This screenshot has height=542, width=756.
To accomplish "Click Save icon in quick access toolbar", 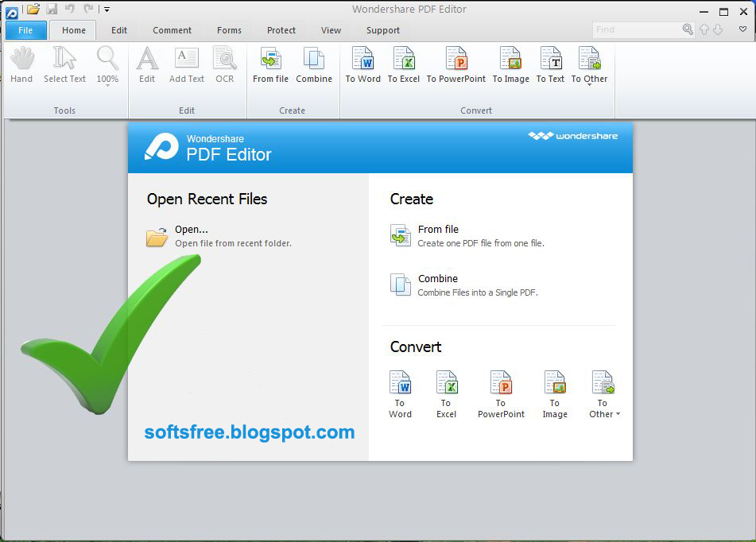I will point(52,9).
